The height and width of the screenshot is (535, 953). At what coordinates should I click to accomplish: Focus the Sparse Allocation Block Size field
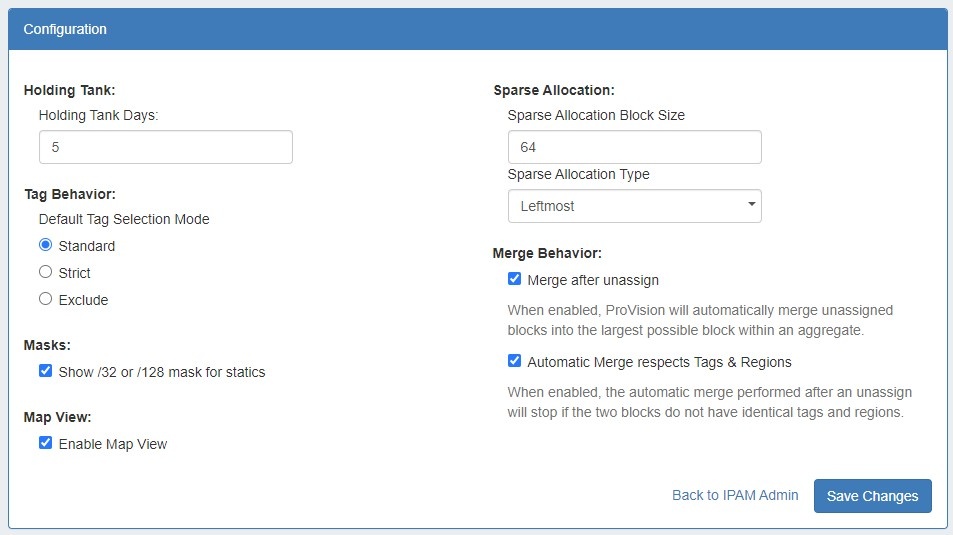(x=634, y=147)
